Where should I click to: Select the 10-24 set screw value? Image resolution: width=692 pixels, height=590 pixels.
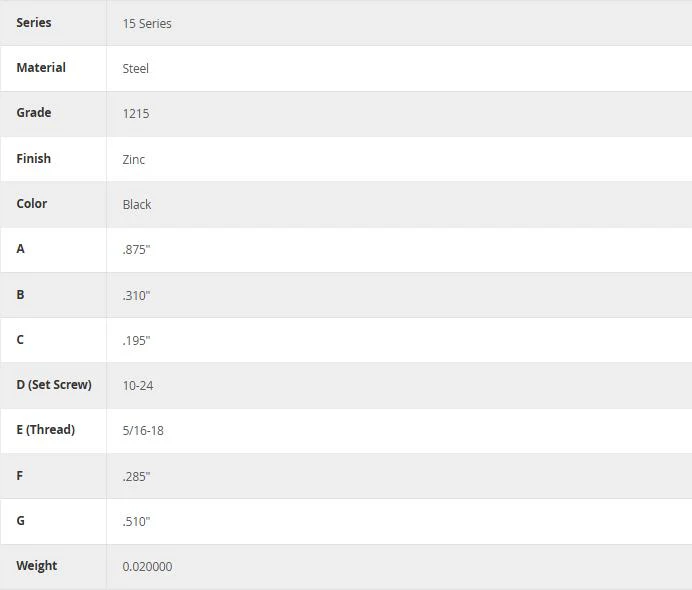tap(138, 385)
